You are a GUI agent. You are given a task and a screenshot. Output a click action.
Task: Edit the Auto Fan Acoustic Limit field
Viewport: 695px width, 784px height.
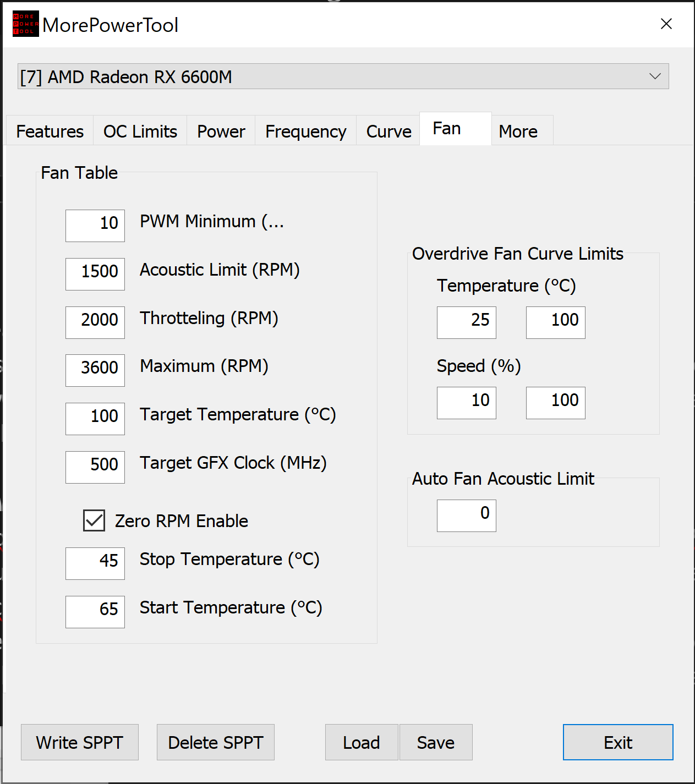pos(467,516)
